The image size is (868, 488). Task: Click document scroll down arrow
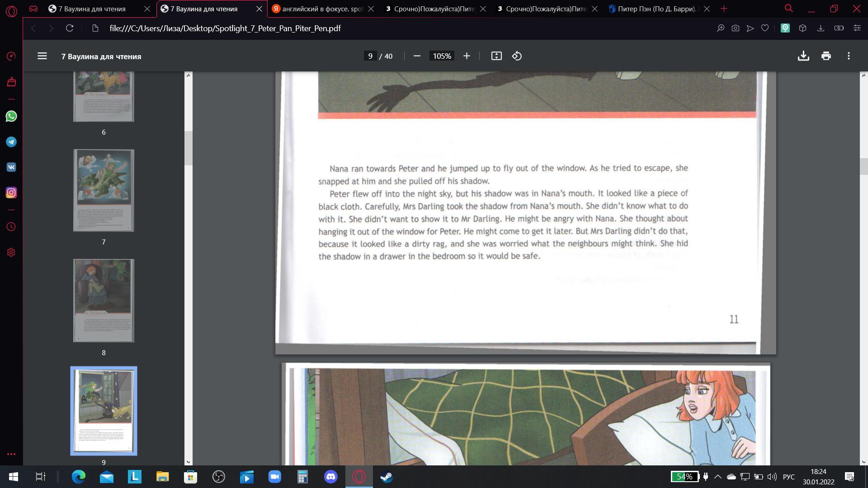(864, 462)
